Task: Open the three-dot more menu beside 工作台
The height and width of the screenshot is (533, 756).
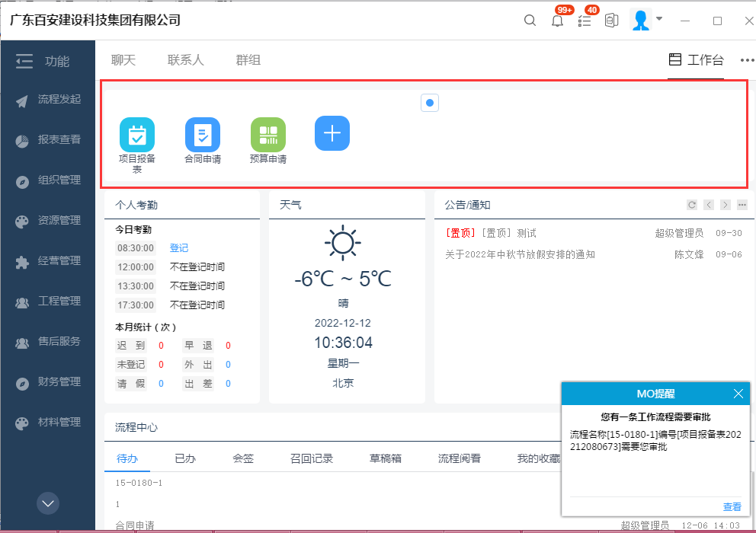Action: [x=746, y=61]
